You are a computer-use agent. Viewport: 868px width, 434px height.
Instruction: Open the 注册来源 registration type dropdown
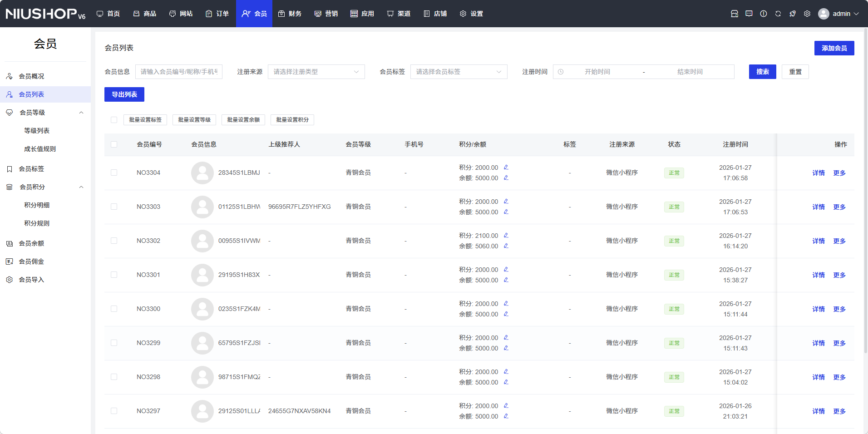(x=316, y=72)
